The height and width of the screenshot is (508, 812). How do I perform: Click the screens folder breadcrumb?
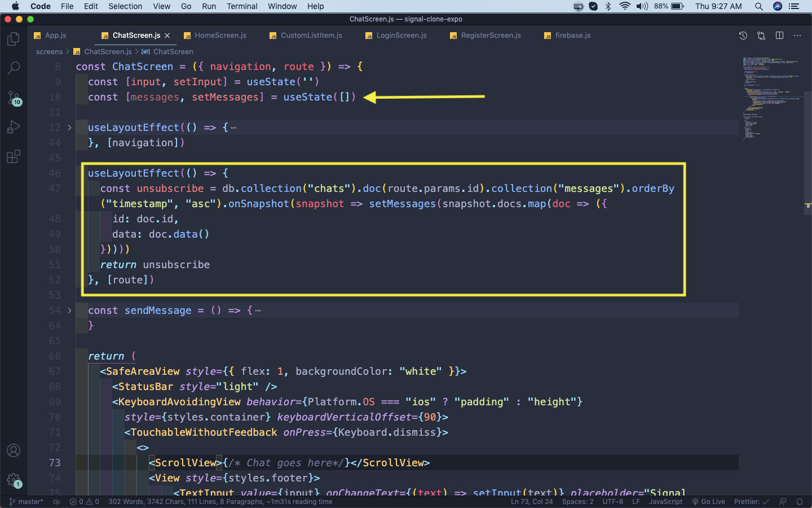50,51
